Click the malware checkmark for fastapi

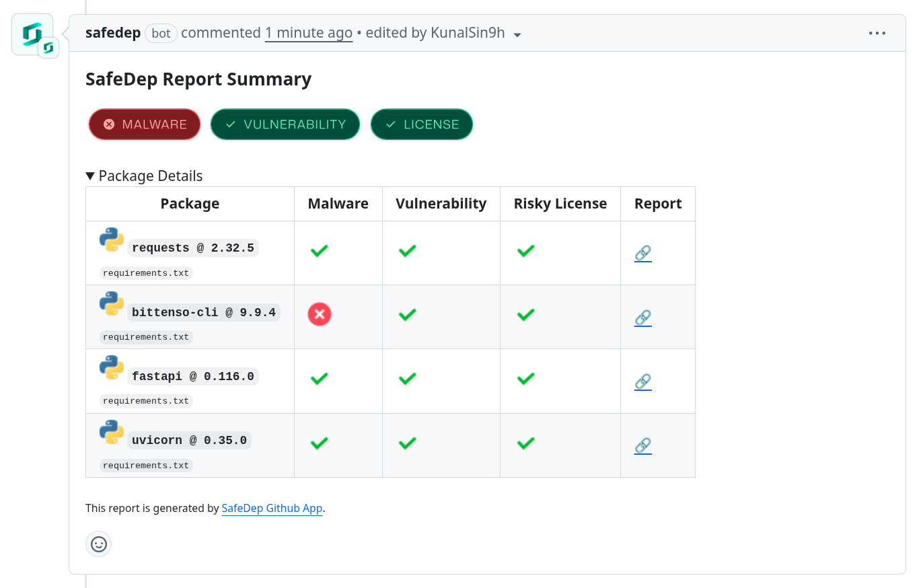coord(320,379)
